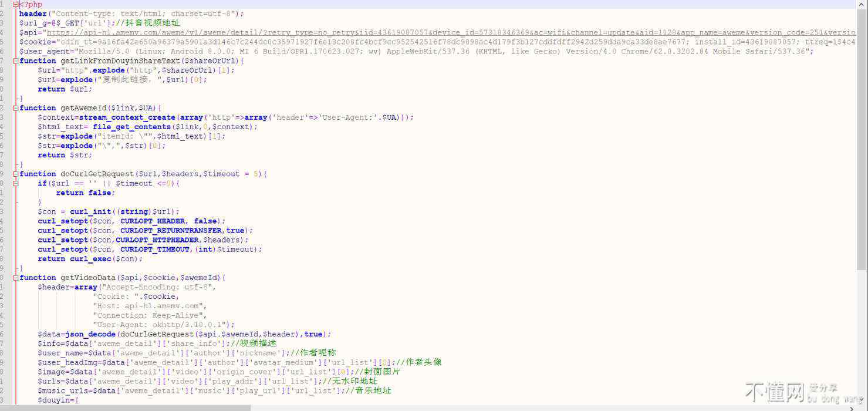The image size is (868, 411).
Task: Click the vertical scrollbar thumb
Action: click(x=862, y=135)
